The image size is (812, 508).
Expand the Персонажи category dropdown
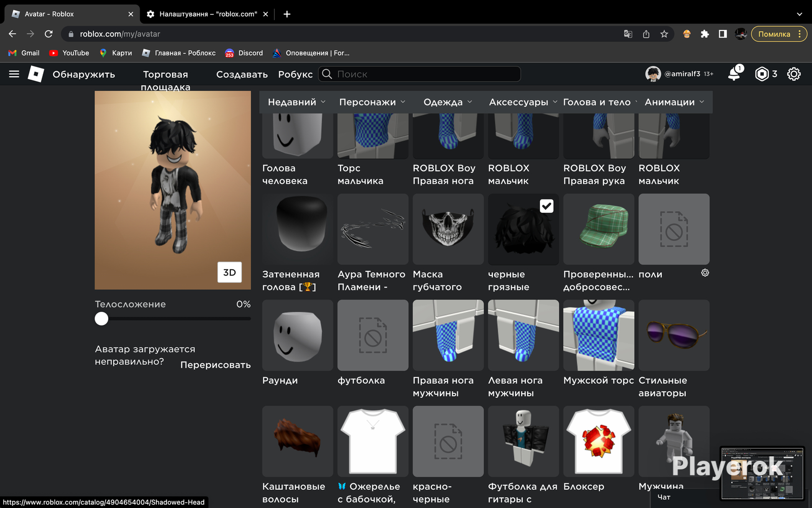(x=373, y=102)
